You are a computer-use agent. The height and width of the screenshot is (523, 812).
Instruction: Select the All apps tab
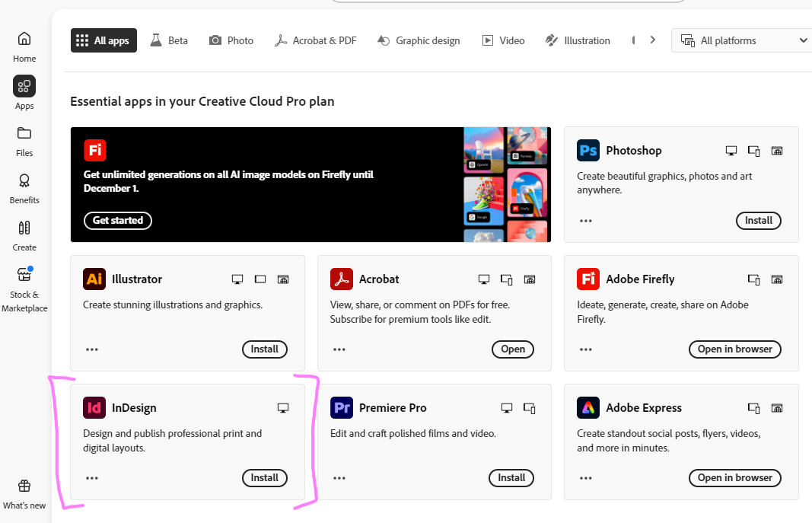pyautogui.click(x=103, y=40)
